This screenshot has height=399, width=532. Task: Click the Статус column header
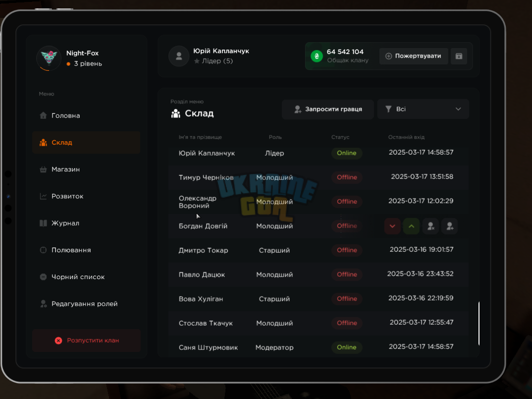(340, 137)
